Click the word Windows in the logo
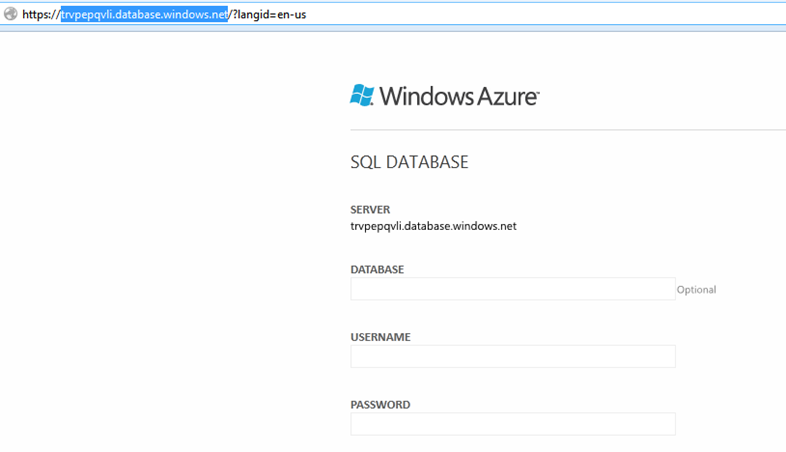Image resolution: width=786 pixels, height=452 pixels. tap(426, 96)
